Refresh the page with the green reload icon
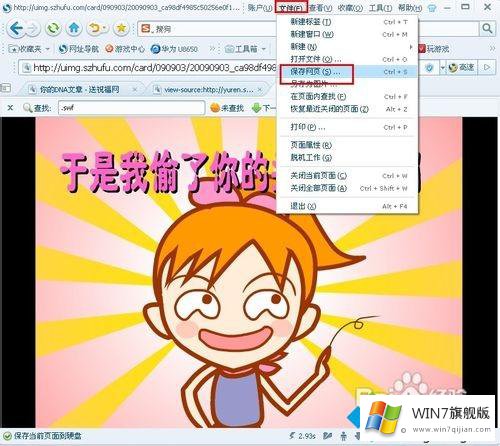The width and height of the screenshot is (500, 446). coord(53,29)
